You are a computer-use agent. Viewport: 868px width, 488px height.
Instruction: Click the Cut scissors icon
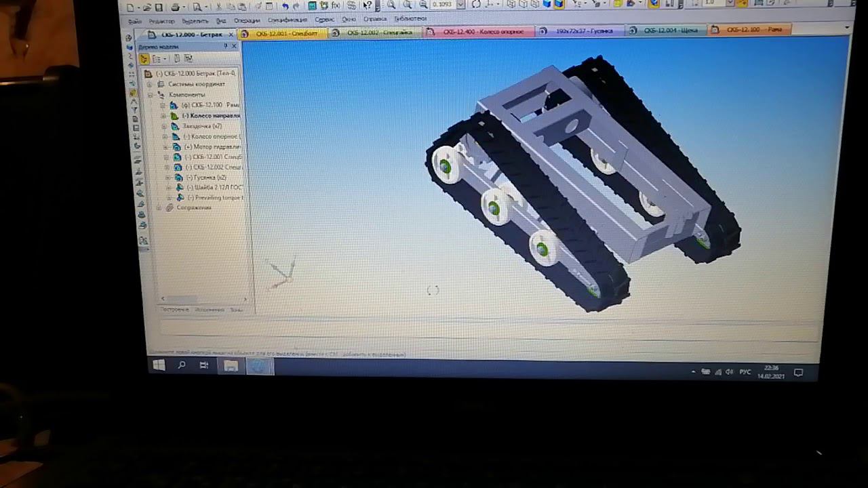pyautogui.click(x=220, y=7)
